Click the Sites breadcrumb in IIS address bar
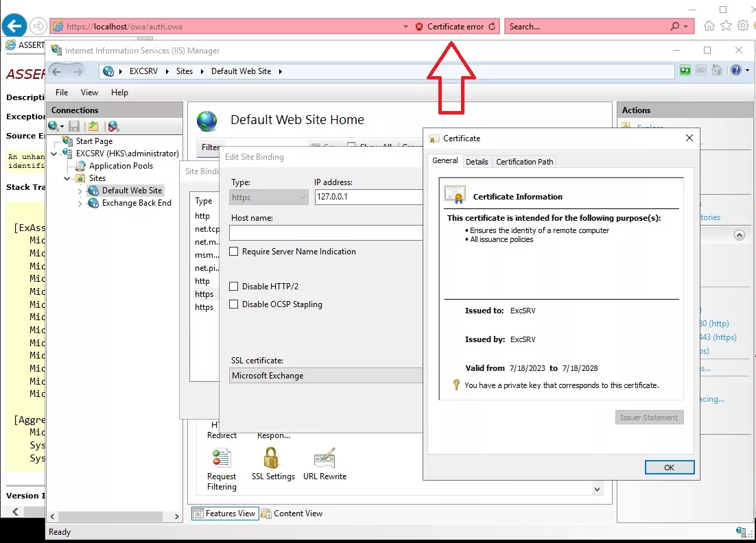The image size is (756, 543). pos(184,71)
